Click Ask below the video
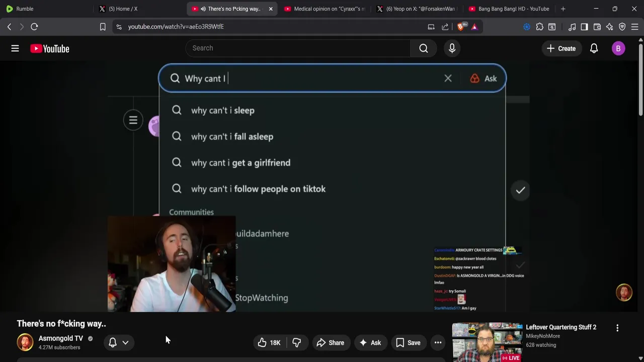Screen dimensions: 644x362 tap(370, 342)
